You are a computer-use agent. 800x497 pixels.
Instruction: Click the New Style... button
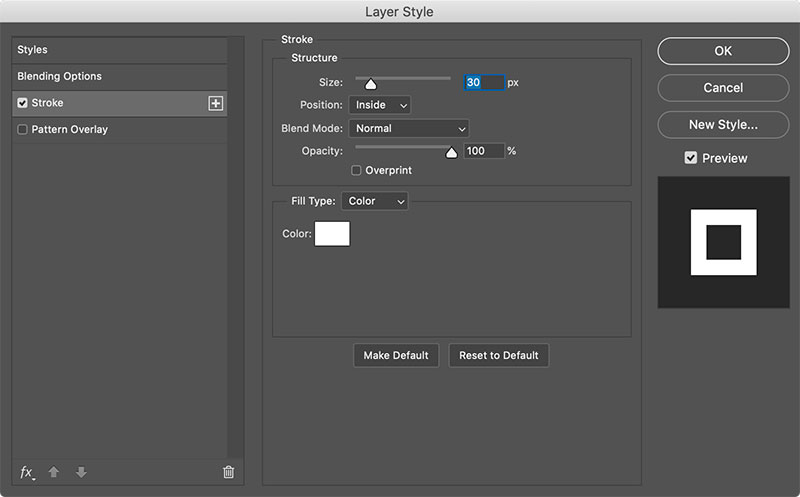pos(723,125)
